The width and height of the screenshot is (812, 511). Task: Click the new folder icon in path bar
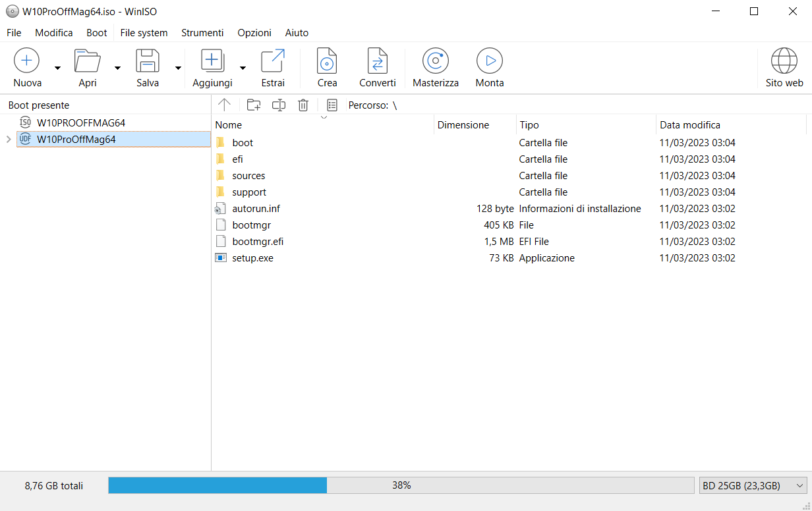coord(254,105)
